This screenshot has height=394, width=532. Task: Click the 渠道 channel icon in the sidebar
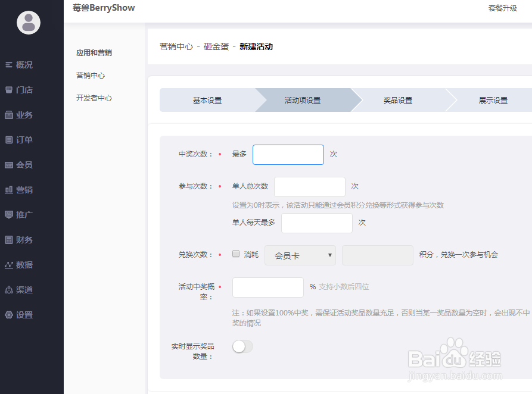click(9, 290)
